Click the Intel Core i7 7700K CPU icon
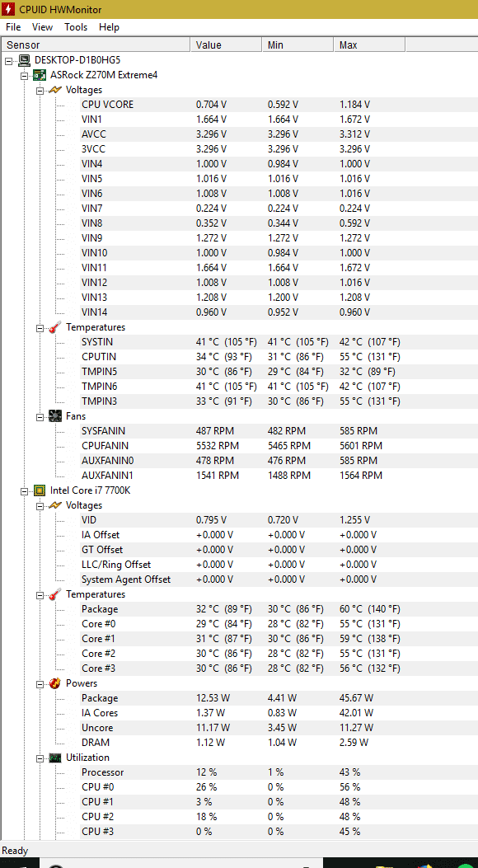This screenshot has height=868, width=478. (40, 490)
